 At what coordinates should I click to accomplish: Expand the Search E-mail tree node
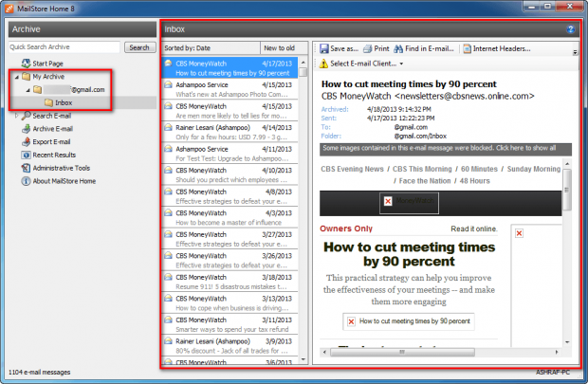pos(16,116)
